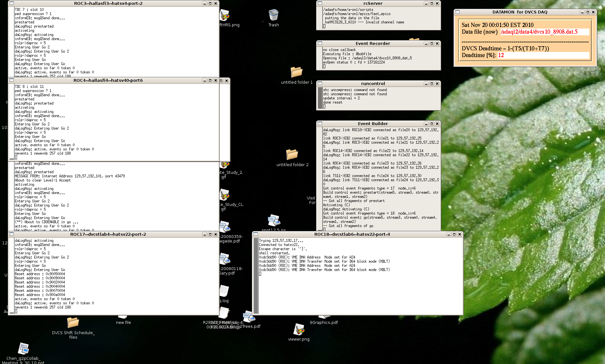Click 'shell restarted.' line in ROC18
The width and height of the screenshot is (605, 364).
click(x=274, y=253)
